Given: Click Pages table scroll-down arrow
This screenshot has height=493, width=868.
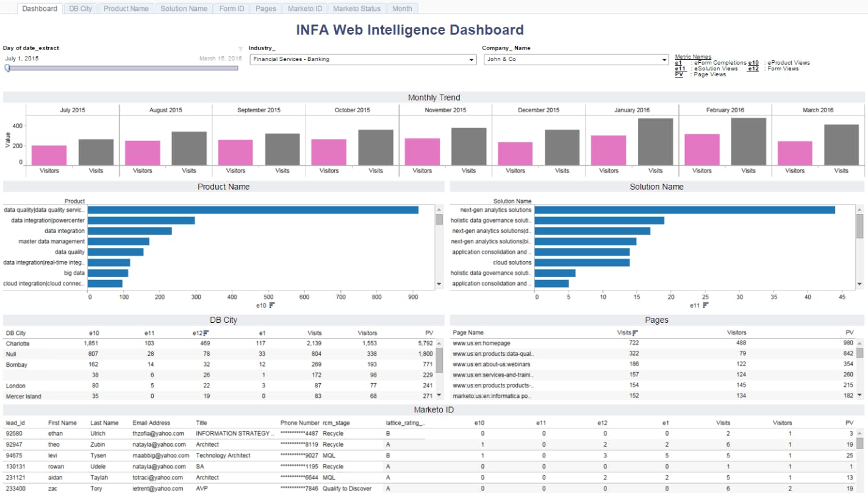Looking at the screenshot, I should click(x=859, y=395).
